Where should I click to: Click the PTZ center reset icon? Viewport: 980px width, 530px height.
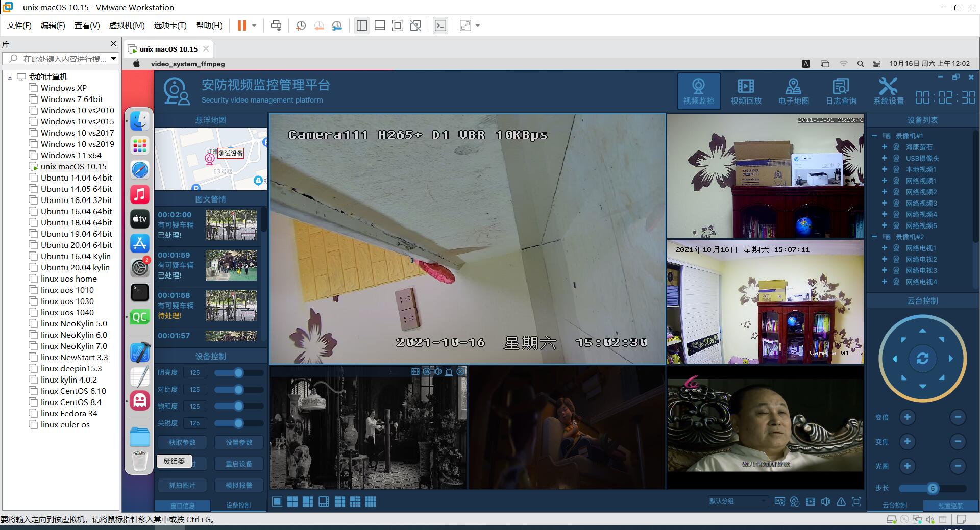(x=922, y=359)
